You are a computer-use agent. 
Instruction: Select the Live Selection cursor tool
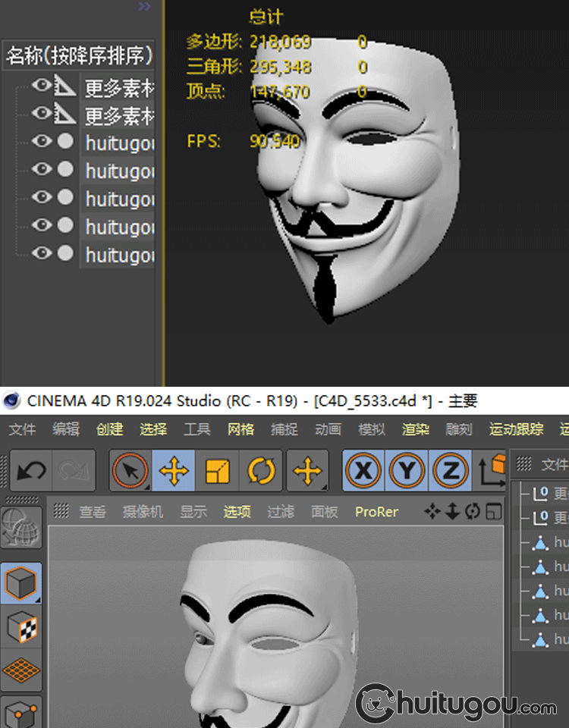[x=130, y=471]
